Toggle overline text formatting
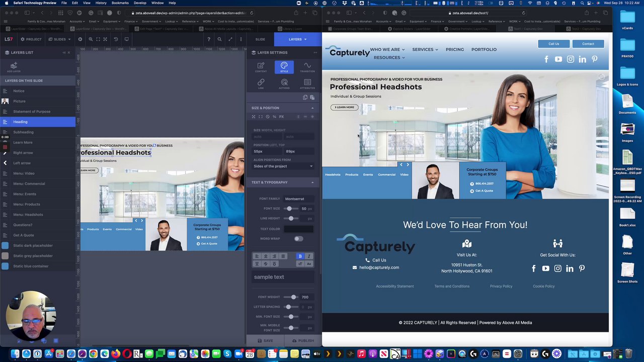Image resolution: width=644 pixels, height=362 pixels. [274, 263]
